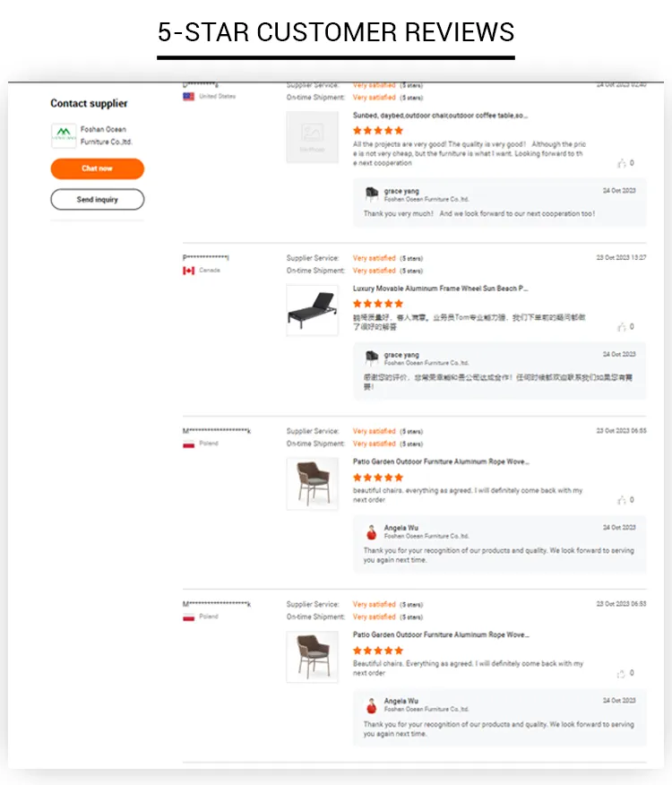Screen dimensions: 672x785
Task: Like the United States customer's review
Action: tap(622, 163)
